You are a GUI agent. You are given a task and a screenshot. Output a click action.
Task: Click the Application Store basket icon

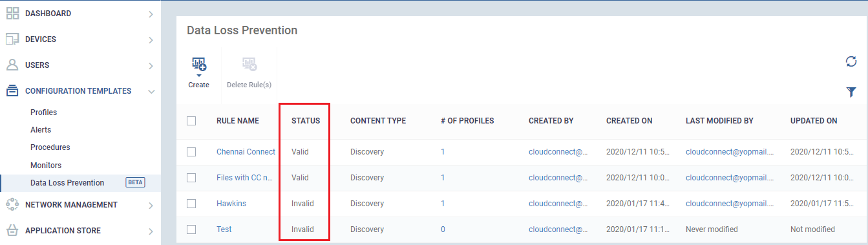(12, 231)
